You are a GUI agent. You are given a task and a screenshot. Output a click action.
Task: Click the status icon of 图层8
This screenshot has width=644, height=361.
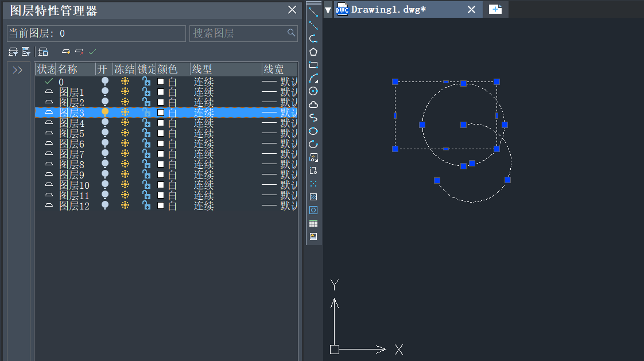(x=48, y=164)
